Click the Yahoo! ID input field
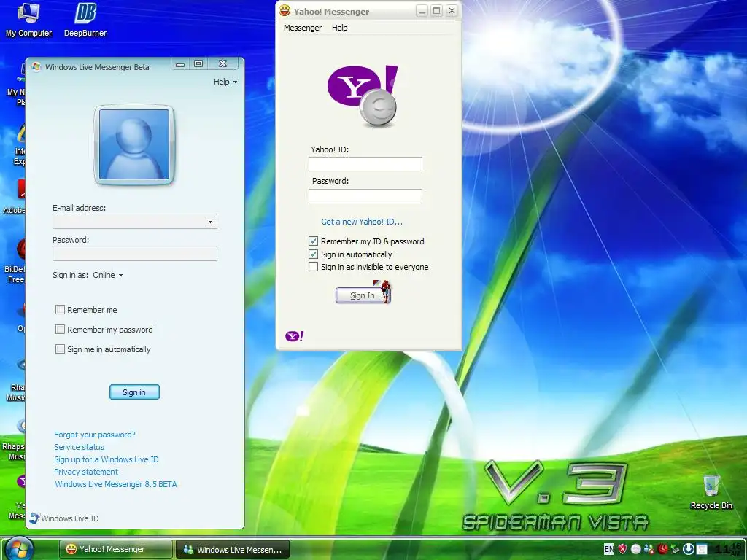The width and height of the screenshot is (747, 560). click(365, 164)
